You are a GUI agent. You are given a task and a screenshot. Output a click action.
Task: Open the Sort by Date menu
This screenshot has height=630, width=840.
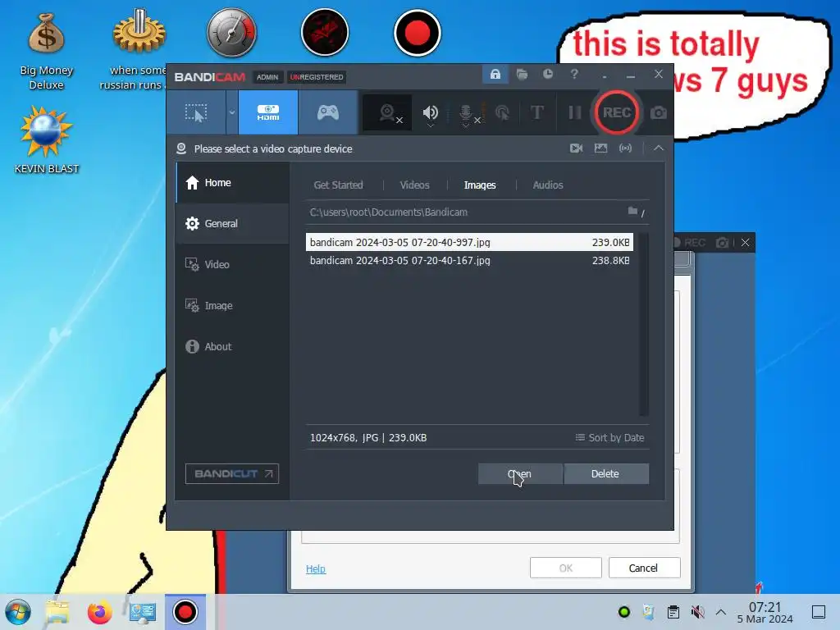[609, 438]
